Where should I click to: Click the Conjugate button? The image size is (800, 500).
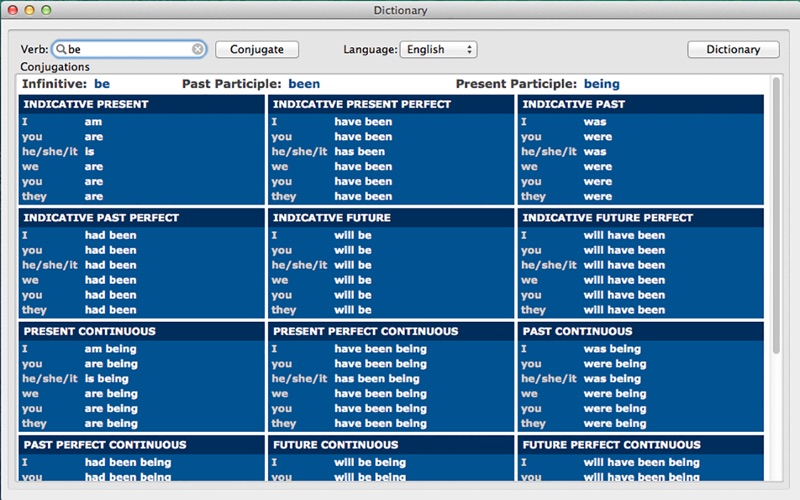(x=257, y=49)
